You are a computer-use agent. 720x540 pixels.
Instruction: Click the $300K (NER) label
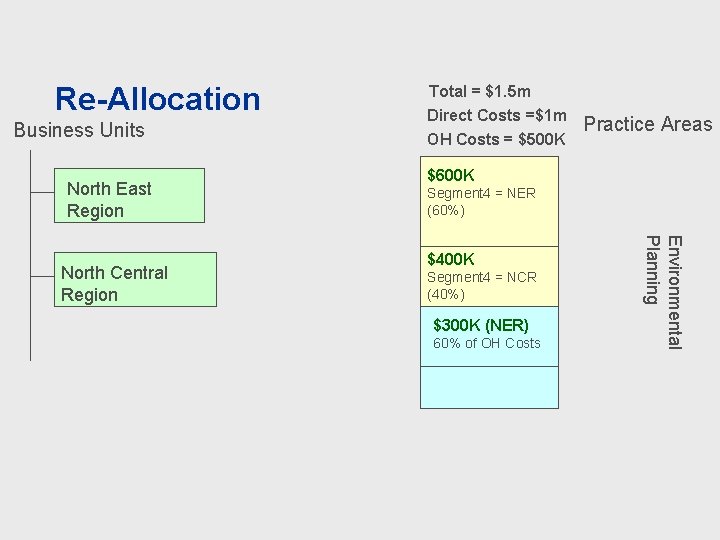click(x=480, y=325)
